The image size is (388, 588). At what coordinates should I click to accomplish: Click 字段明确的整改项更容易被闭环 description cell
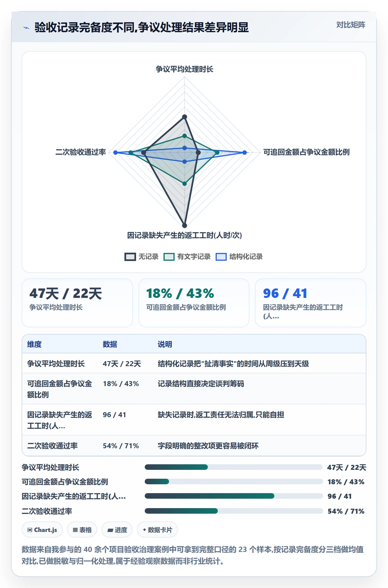click(x=208, y=446)
